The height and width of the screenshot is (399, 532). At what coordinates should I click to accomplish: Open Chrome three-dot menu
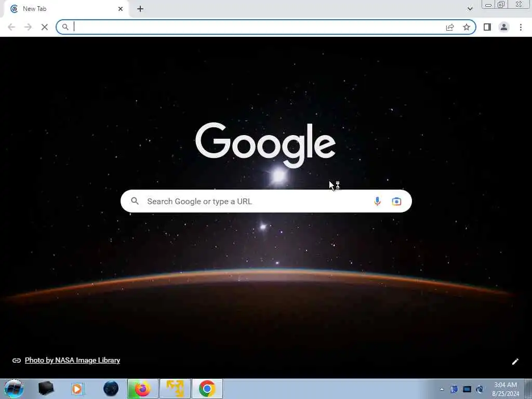(521, 27)
